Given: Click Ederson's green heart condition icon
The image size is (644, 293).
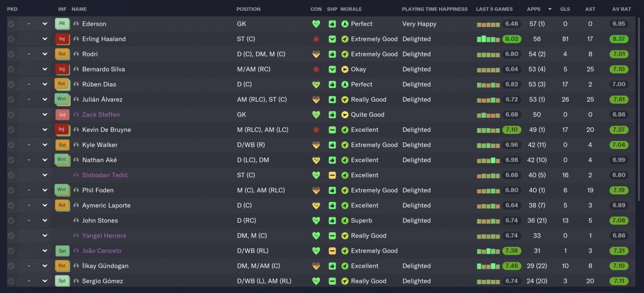Looking at the screenshot, I should 316,24.
